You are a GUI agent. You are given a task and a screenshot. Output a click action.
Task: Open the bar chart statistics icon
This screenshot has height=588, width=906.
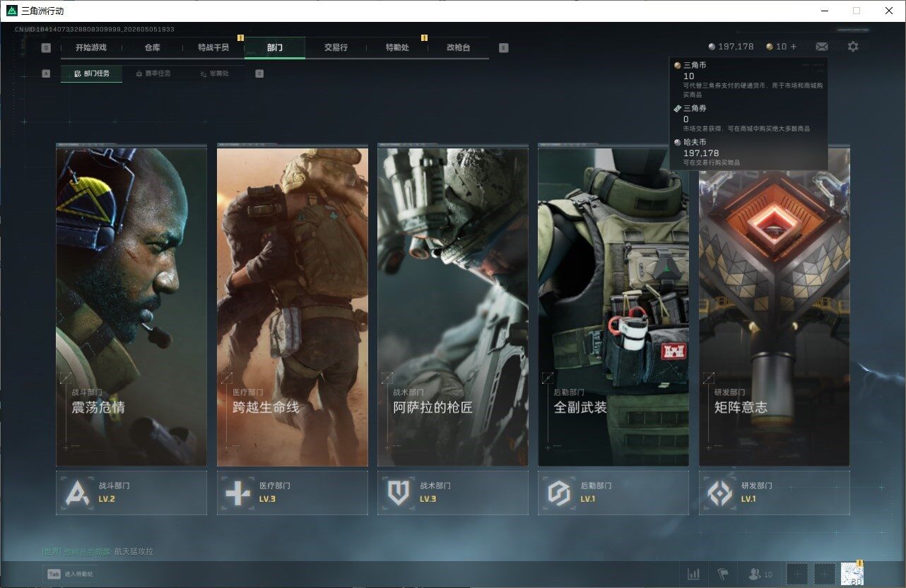tap(694, 574)
